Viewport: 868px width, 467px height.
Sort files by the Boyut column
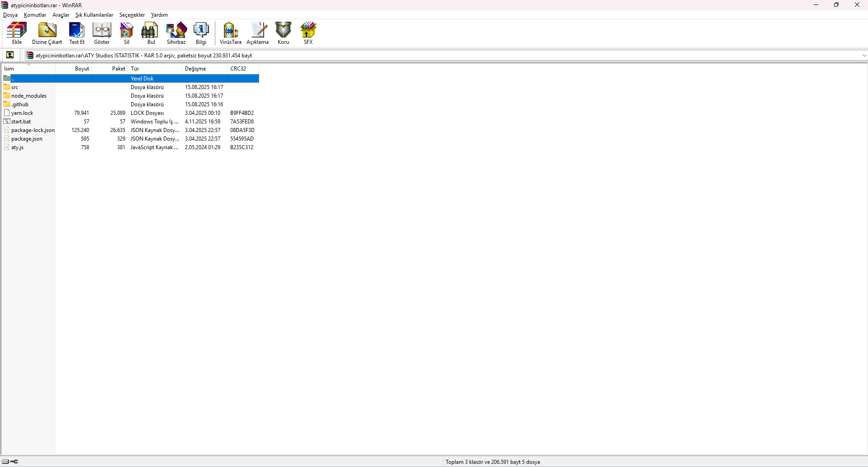click(x=82, y=69)
